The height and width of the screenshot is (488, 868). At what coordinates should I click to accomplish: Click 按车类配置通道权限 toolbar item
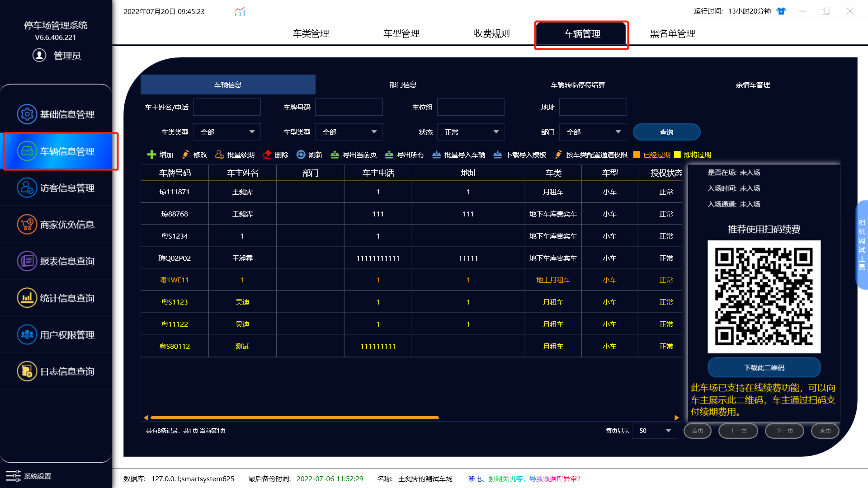point(591,155)
